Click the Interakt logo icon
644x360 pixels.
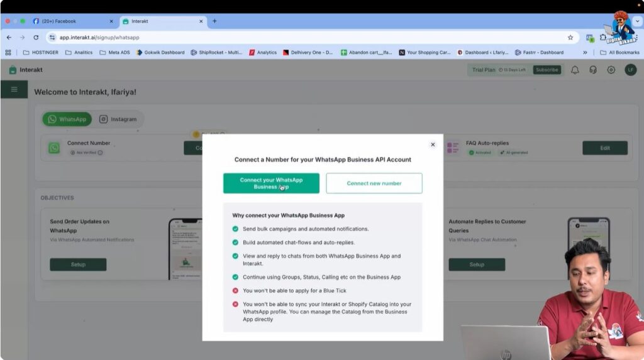[13, 70]
